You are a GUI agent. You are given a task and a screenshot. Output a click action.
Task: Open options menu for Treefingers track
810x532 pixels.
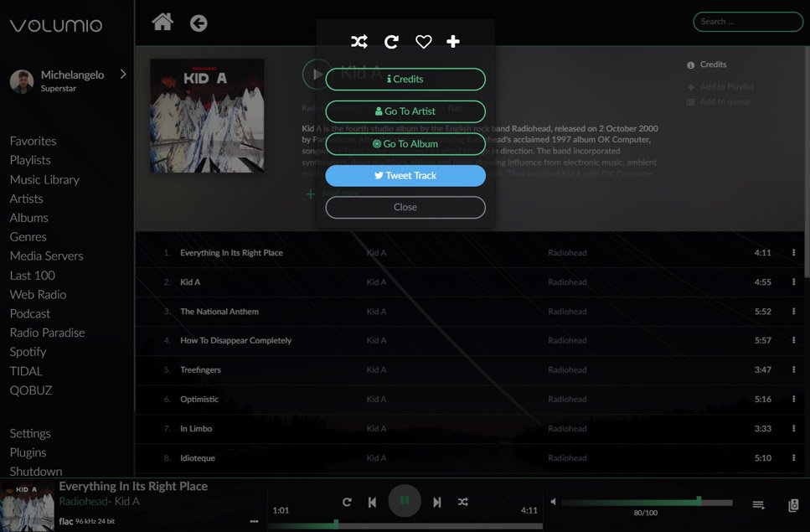click(x=793, y=369)
